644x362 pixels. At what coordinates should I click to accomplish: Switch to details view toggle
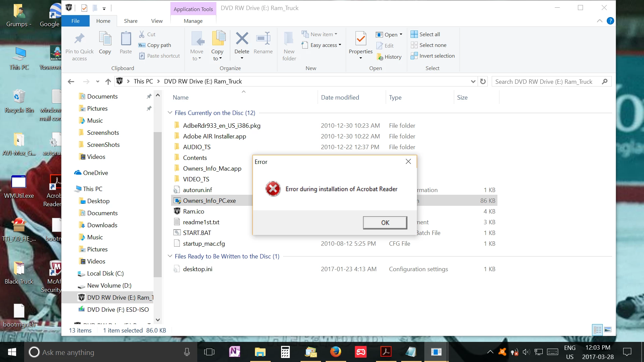point(597,330)
